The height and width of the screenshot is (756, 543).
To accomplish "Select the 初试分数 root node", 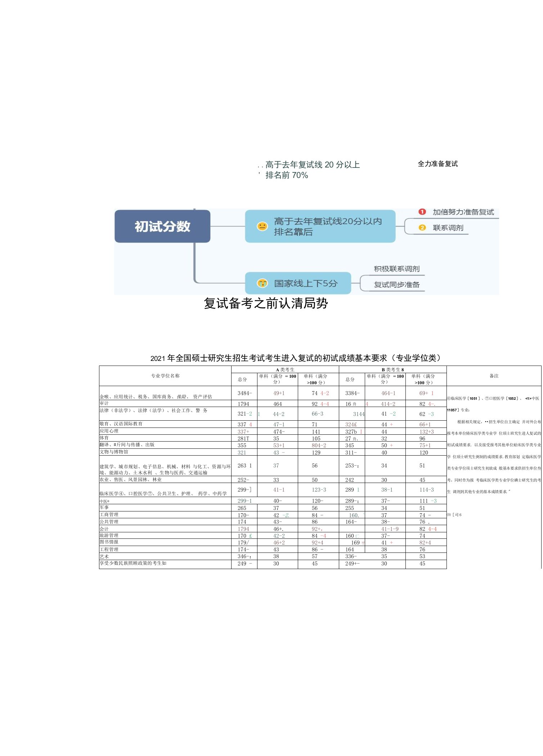I will (x=162, y=226).
